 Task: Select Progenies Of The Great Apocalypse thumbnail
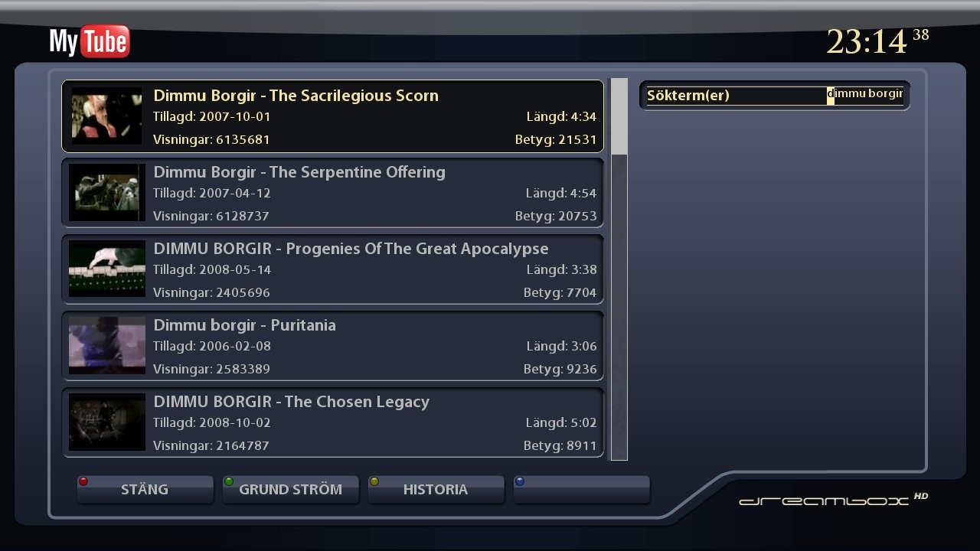pyautogui.click(x=106, y=269)
